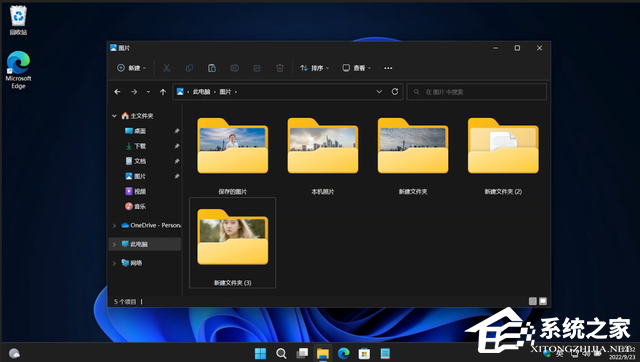Click the Copy icon in toolbar
640x362 pixels.
pyautogui.click(x=189, y=68)
